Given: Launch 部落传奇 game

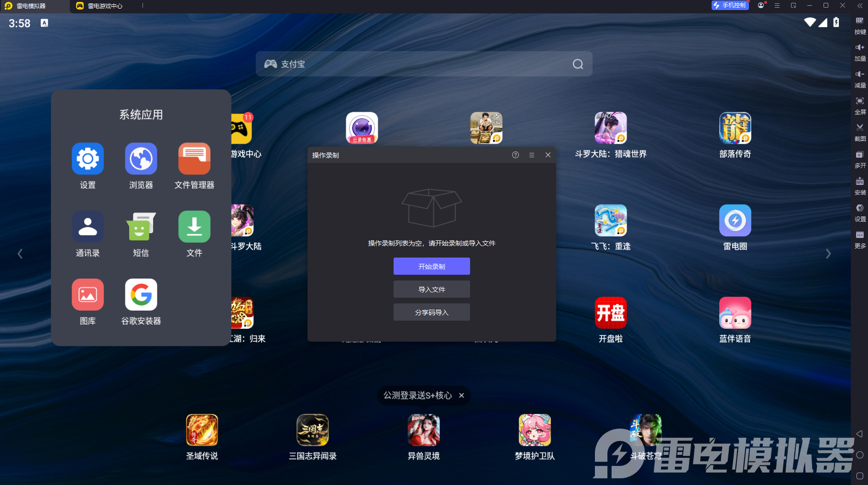Looking at the screenshot, I should click(735, 128).
